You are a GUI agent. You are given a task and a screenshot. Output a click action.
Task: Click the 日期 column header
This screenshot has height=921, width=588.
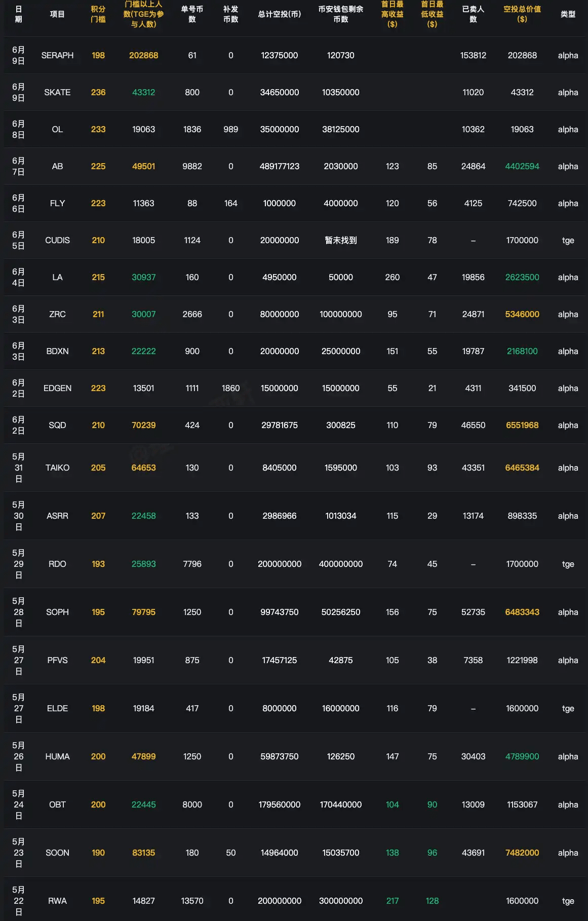coord(18,14)
